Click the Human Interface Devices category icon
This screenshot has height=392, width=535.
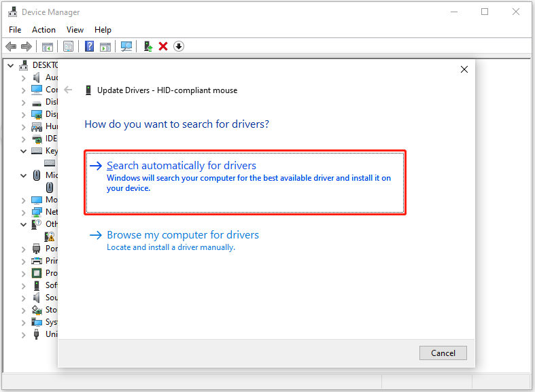tap(37, 127)
